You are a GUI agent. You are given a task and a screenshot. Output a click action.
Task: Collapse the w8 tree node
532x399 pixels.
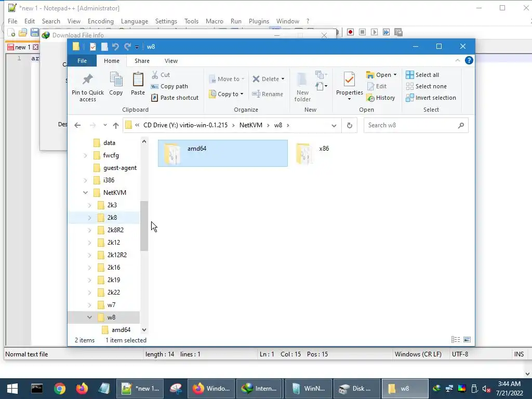[89, 317]
